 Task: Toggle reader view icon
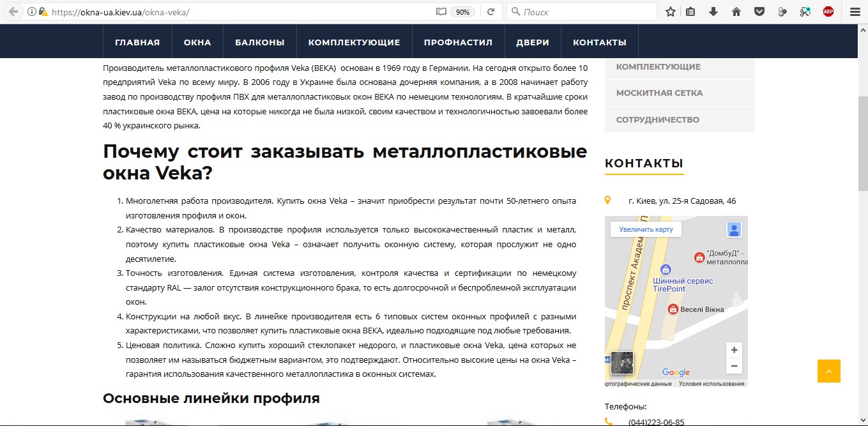click(441, 11)
